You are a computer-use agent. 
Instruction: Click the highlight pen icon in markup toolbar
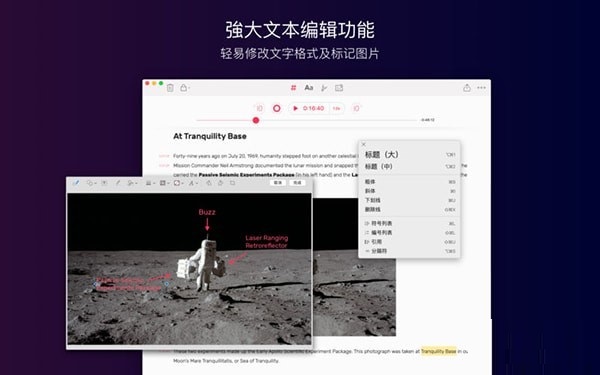click(117, 183)
